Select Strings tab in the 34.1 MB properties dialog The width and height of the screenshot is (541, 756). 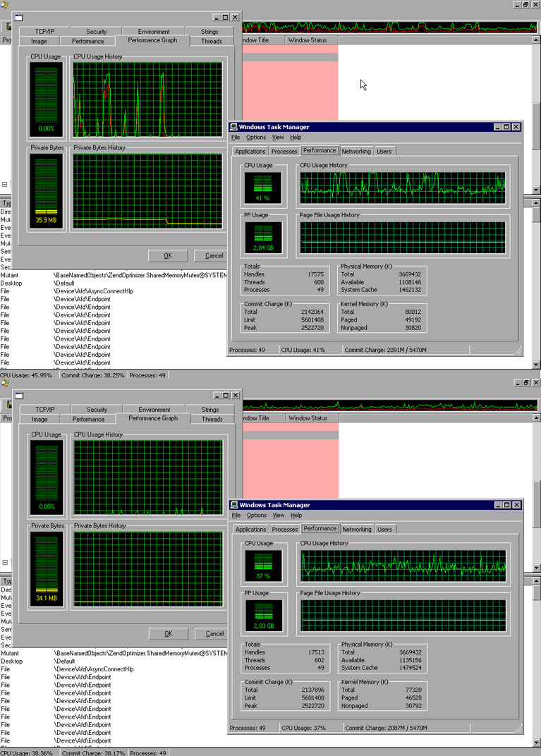209,409
